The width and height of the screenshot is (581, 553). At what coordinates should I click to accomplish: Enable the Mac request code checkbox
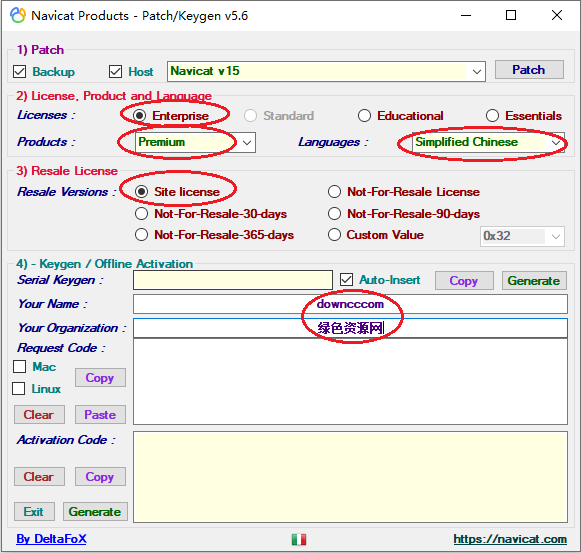[19, 367]
